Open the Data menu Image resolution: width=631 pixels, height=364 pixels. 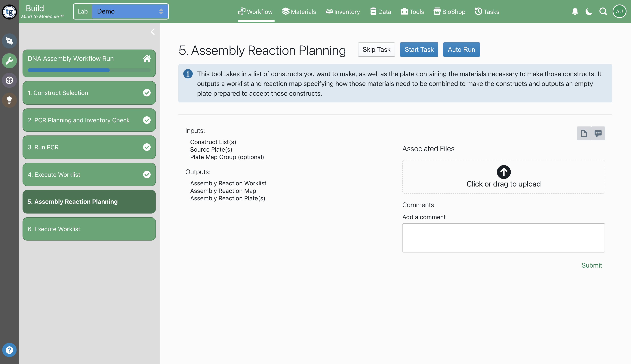381,11
